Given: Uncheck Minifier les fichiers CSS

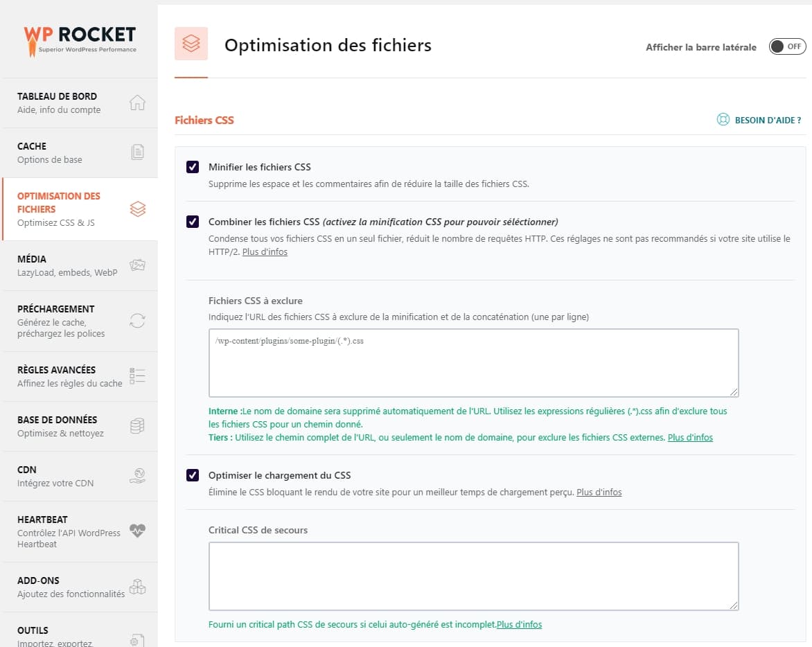Looking at the screenshot, I should coord(193,167).
